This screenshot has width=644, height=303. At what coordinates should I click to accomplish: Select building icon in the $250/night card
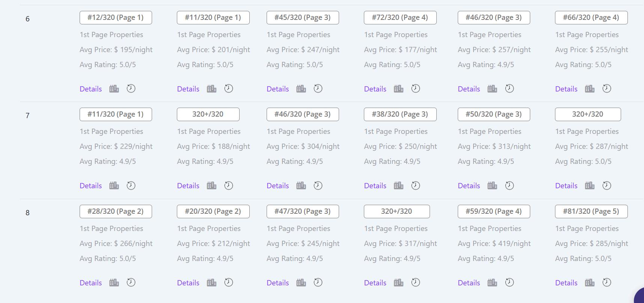(x=399, y=186)
